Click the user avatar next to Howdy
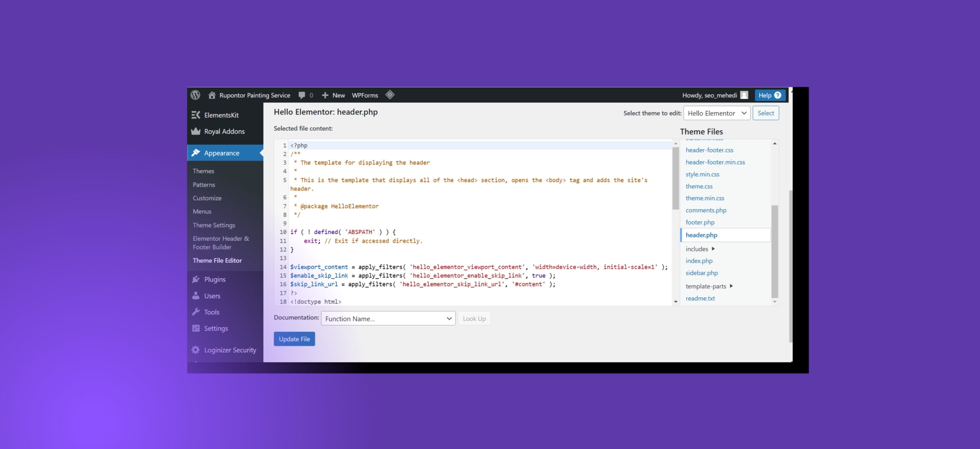This screenshot has height=449, width=980. [744, 95]
